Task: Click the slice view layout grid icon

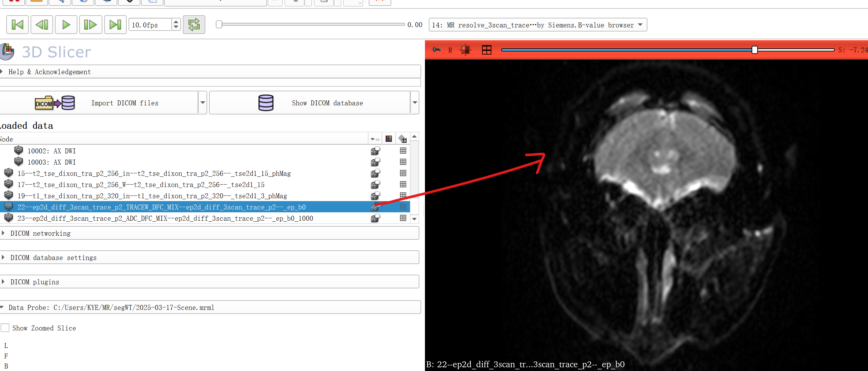Action: (486, 50)
